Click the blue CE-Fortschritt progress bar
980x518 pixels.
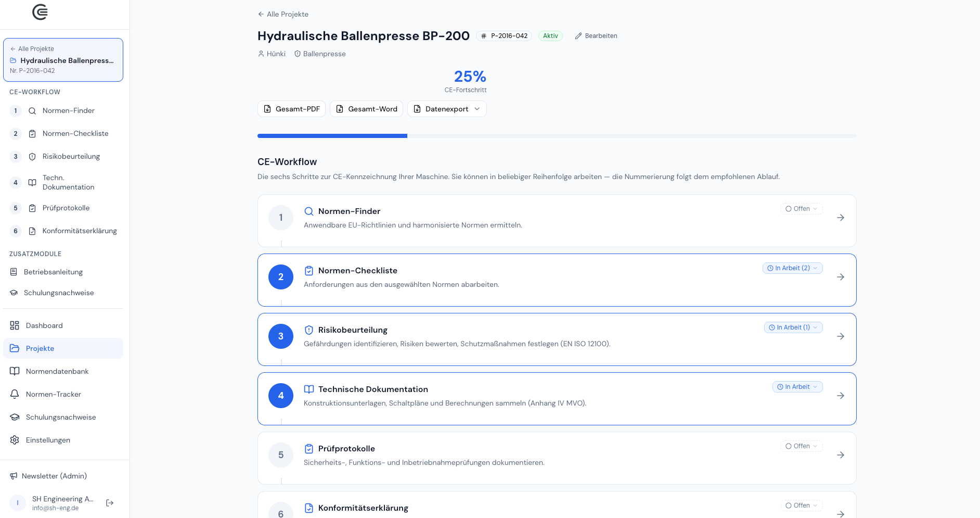[332, 136]
